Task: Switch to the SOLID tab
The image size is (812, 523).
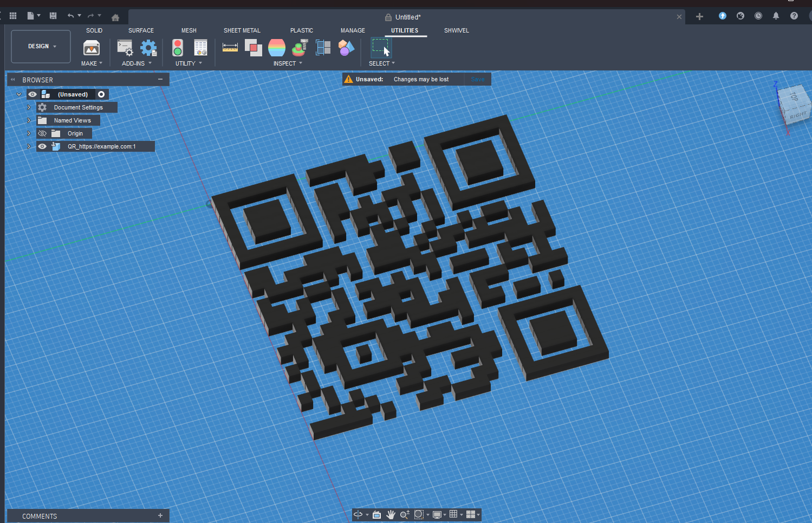Action: [94, 30]
